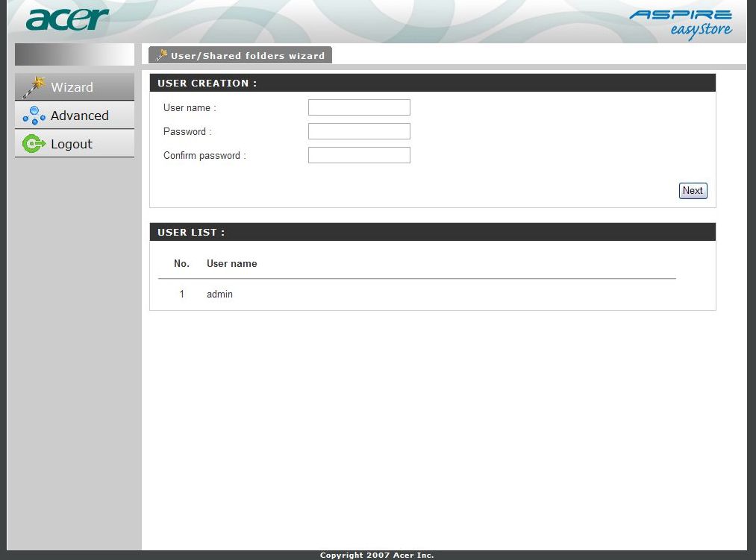Open the Wizard menu item
756x560 pixels.
[72, 87]
